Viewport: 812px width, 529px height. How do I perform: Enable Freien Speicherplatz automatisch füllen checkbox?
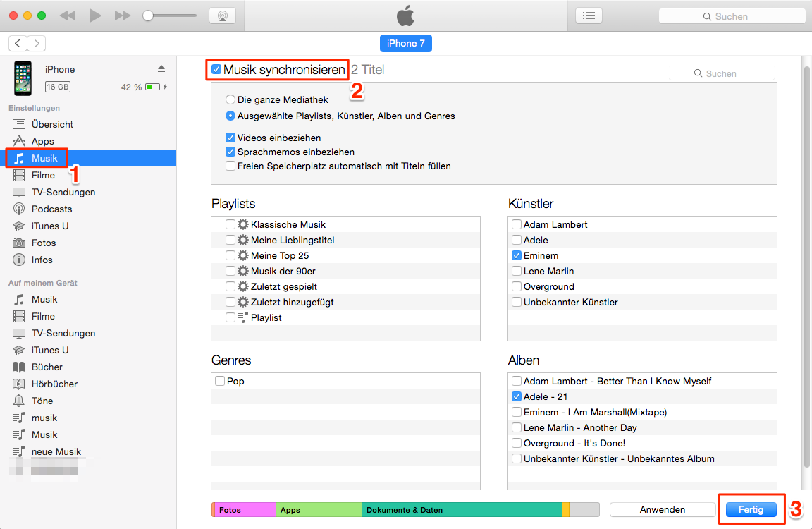(x=230, y=166)
